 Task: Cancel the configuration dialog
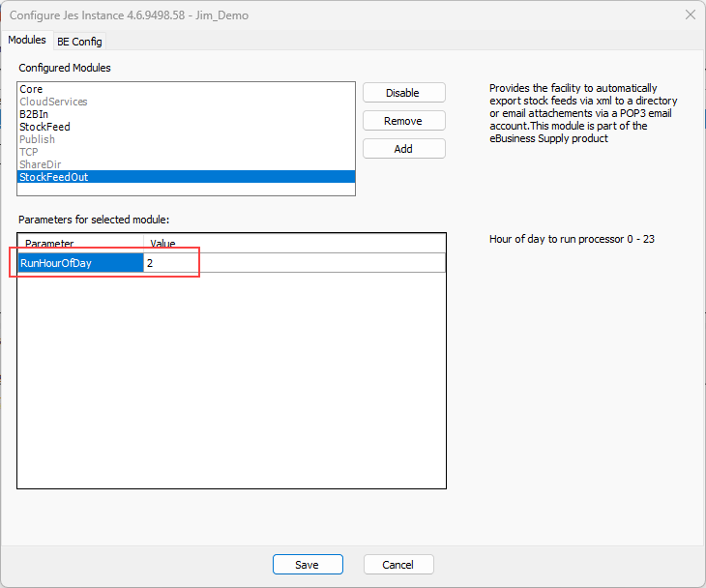pos(398,565)
